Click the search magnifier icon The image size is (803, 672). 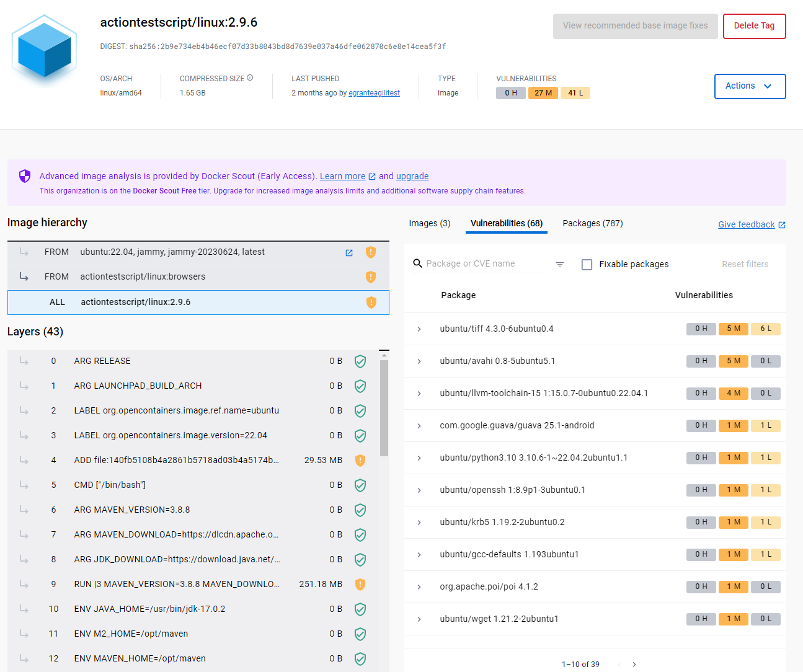point(418,263)
